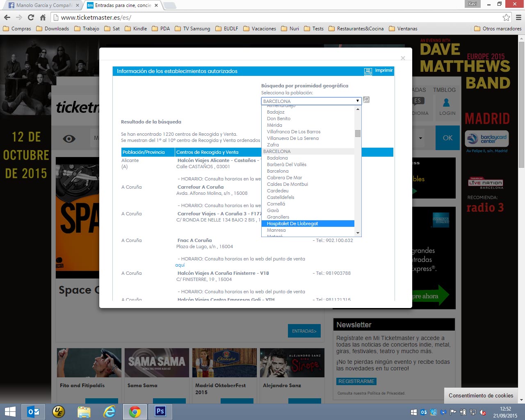Click the Imprimir printer icon

368,71
